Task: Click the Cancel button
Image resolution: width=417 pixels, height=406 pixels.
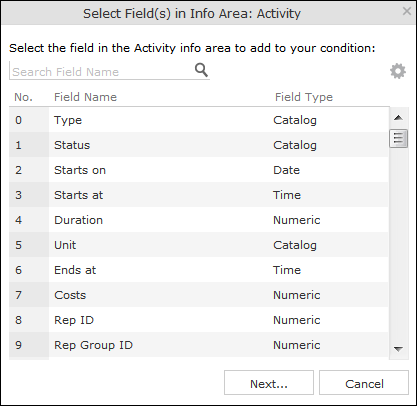Action: (364, 383)
